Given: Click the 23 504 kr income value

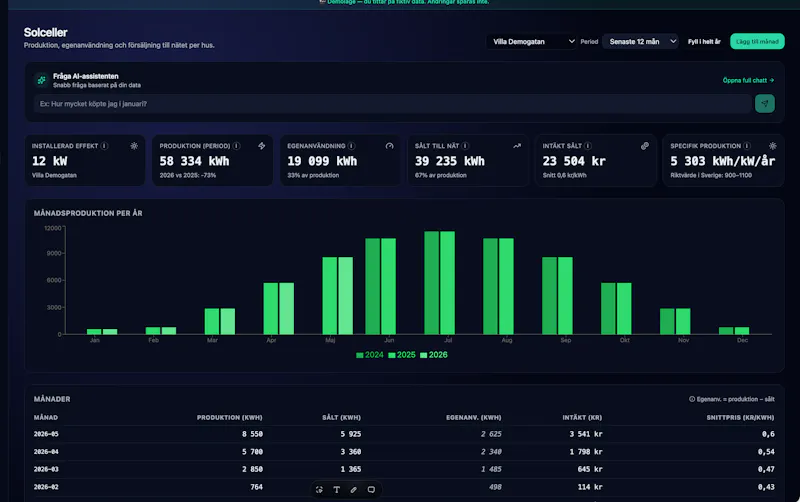Looking at the screenshot, I should [x=574, y=161].
